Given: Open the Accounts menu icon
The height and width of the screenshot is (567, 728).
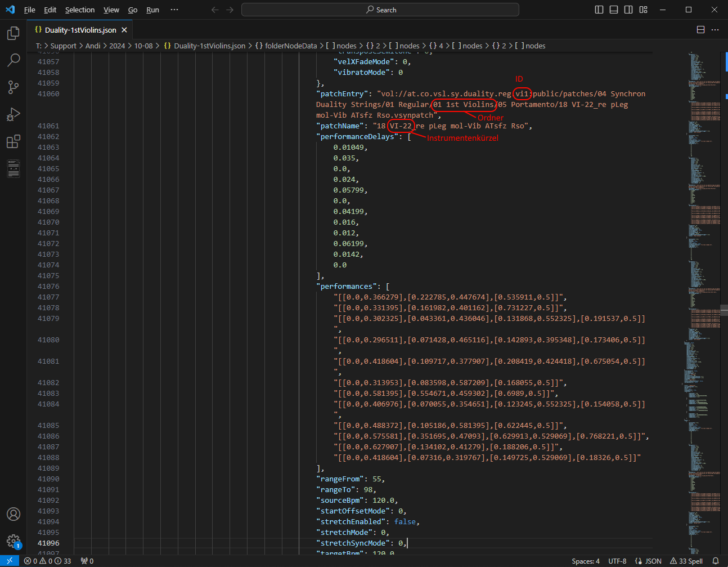Looking at the screenshot, I should [x=14, y=514].
